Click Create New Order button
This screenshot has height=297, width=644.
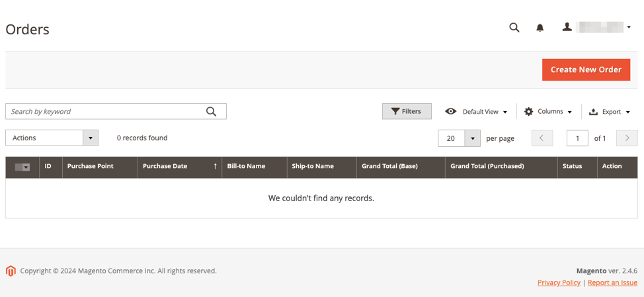coord(586,69)
